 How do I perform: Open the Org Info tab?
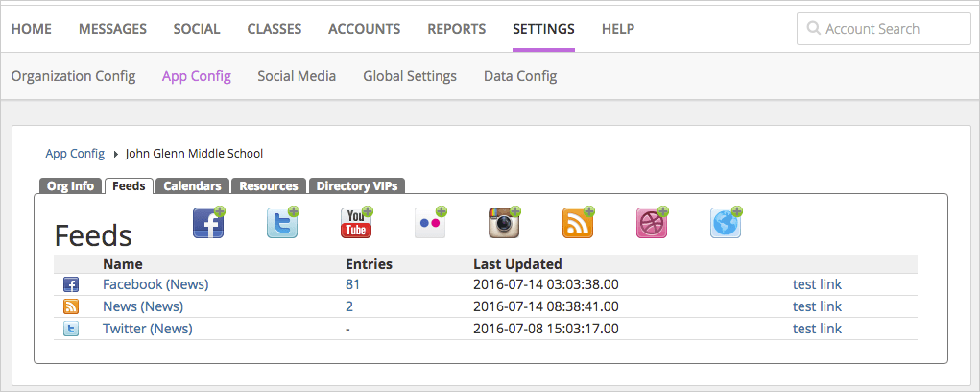[70, 186]
